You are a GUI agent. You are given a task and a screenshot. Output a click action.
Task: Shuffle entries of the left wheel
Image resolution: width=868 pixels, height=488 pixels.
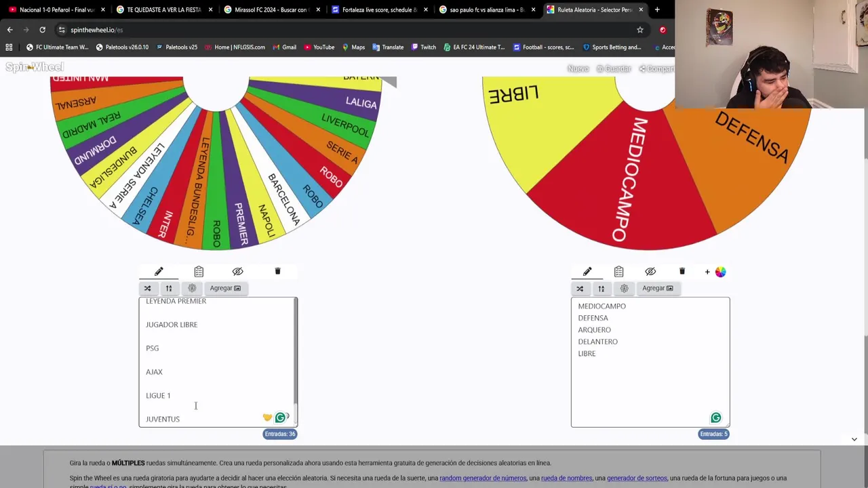point(147,288)
